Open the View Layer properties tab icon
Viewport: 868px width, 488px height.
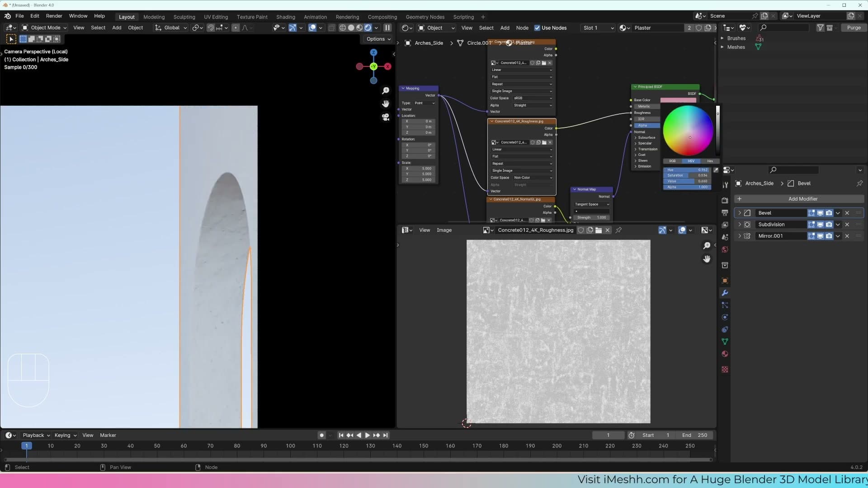(x=725, y=225)
